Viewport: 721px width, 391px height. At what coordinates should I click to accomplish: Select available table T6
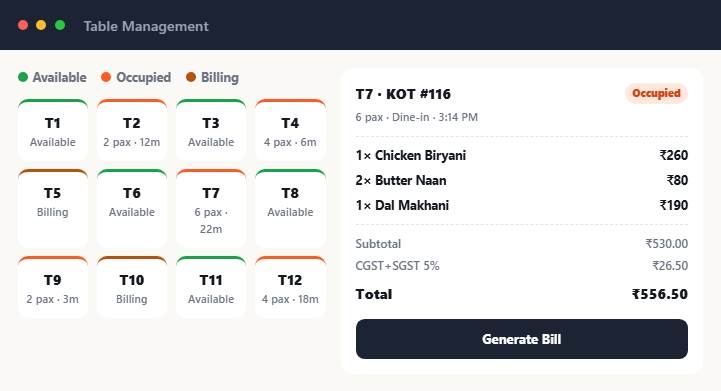click(x=132, y=208)
